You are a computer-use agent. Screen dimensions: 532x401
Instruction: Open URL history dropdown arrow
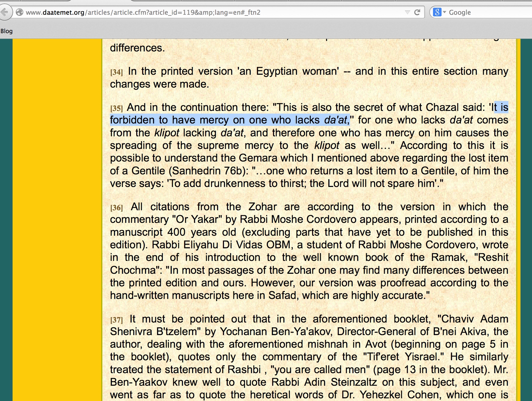[x=407, y=12]
